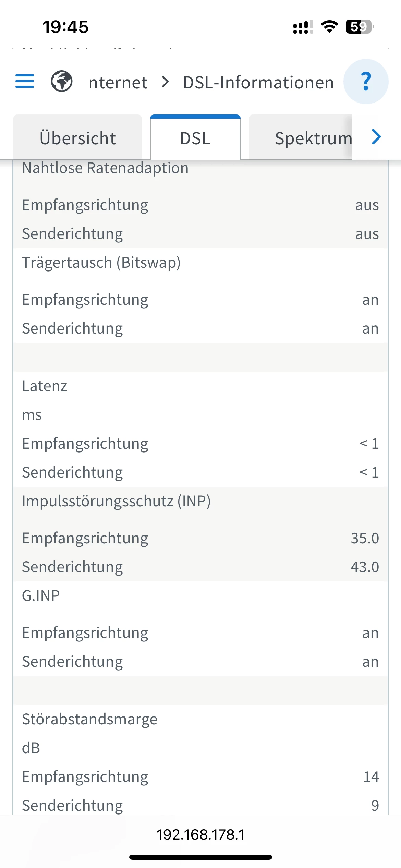This screenshot has width=401, height=868.
Task: Select the DSL tab
Action: [x=195, y=138]
